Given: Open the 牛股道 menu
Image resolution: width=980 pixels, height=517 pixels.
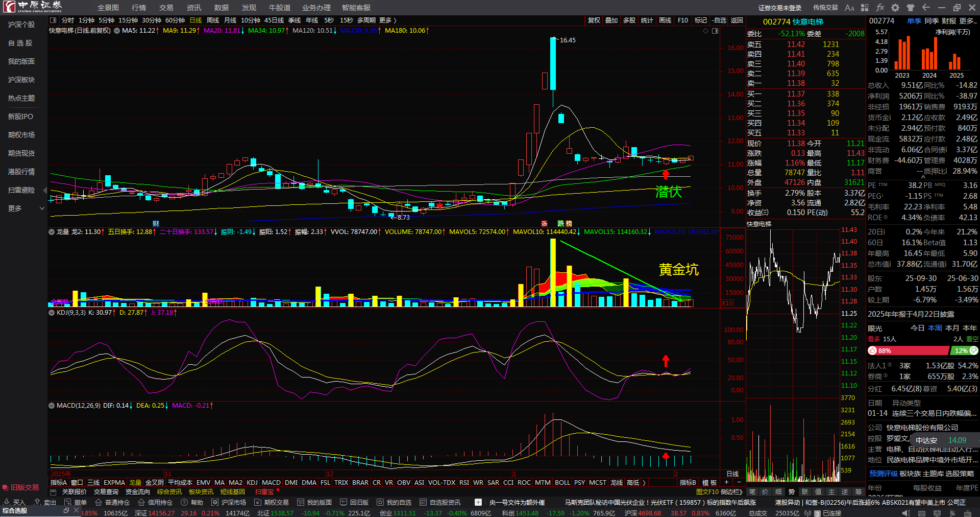Looking at the screenshot, I should [x=280, y=8].
